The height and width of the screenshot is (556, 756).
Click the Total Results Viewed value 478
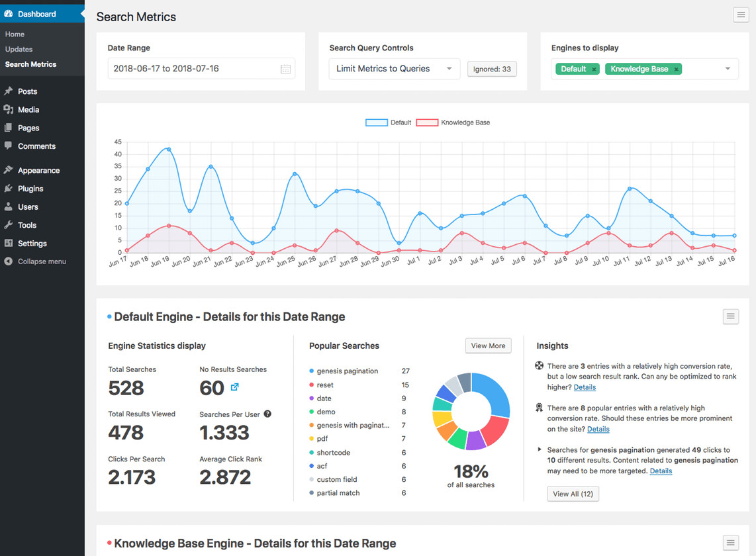[x=126, y=432]
